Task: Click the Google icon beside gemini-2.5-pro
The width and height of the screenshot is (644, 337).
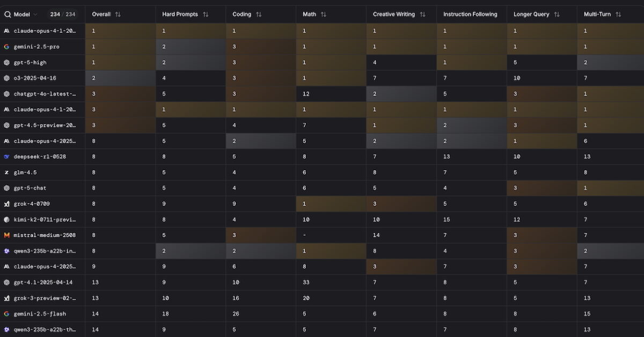Action: 7,47
